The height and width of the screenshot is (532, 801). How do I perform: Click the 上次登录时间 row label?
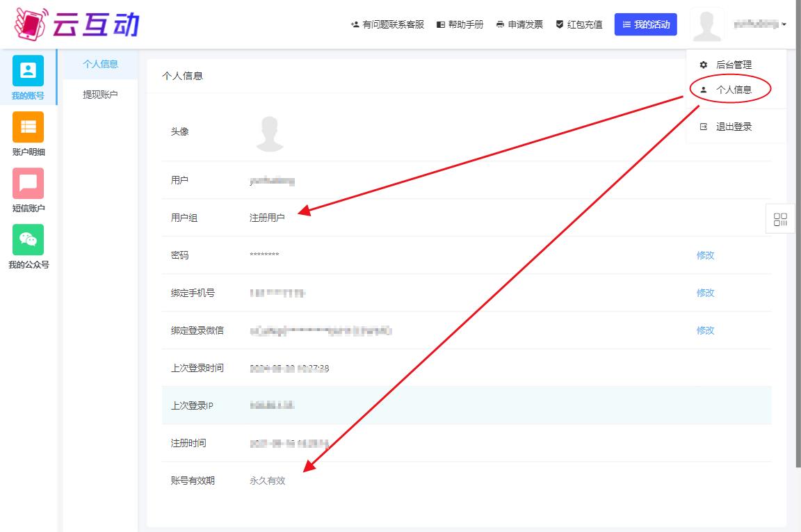(x=197, y=368)
